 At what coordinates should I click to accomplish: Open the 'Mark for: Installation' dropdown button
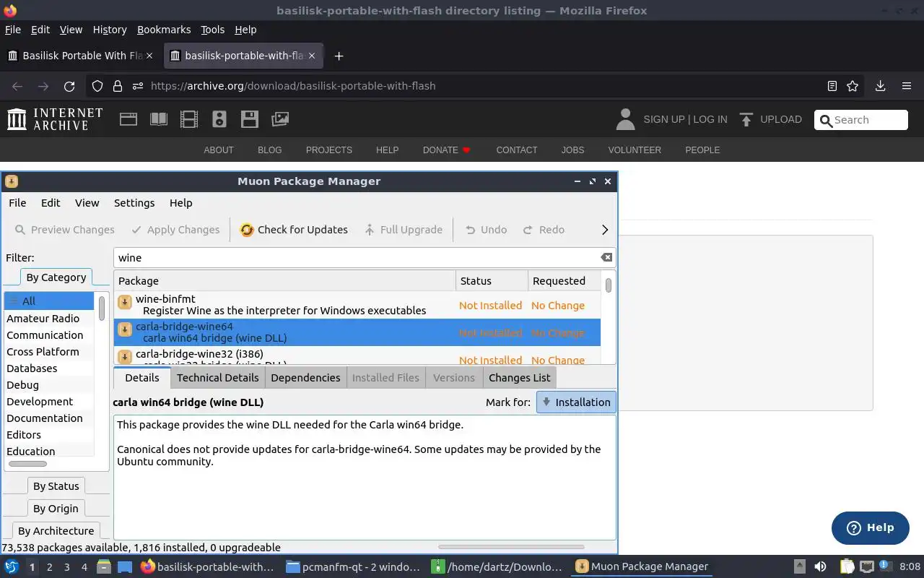point(576,402)
